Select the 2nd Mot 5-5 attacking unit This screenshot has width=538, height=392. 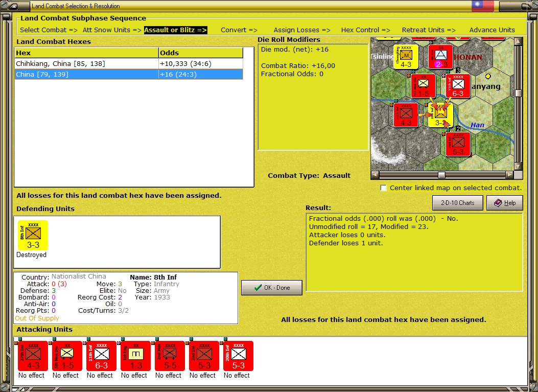click(170, 356)
